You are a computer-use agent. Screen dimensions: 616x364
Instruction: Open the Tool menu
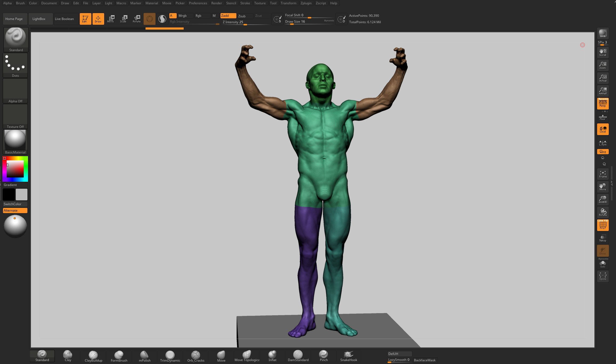(x=273, y=3)
